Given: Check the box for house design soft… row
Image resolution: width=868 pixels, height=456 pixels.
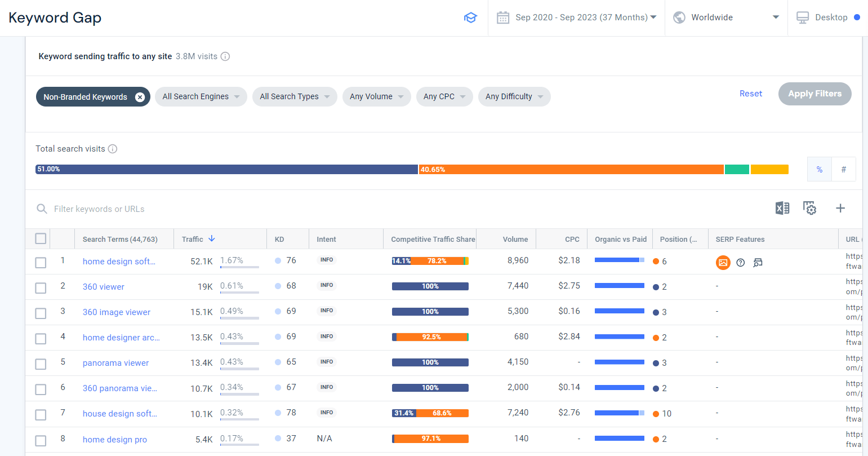Looking at the screenshot, I should click(x=41, y=415).
